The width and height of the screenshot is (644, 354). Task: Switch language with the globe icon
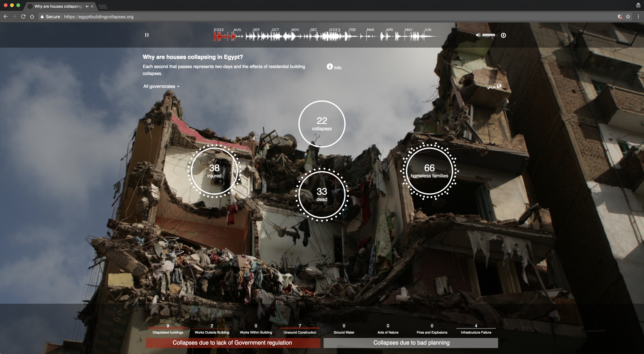(x=499, y=86)
